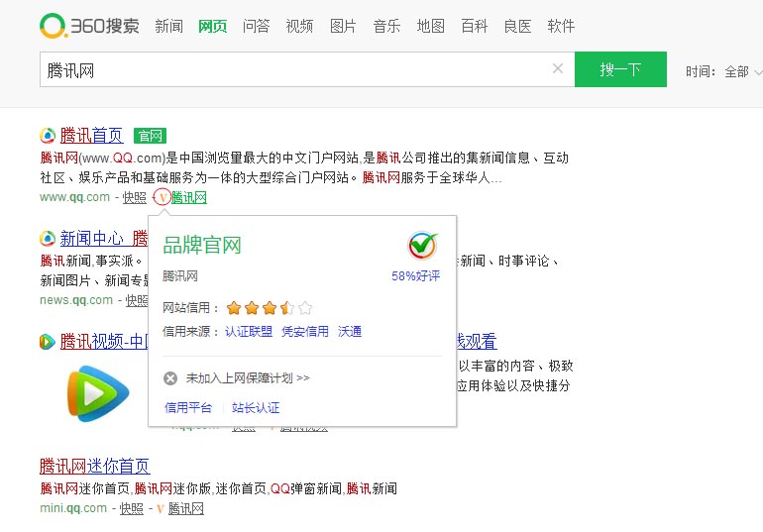
Task: Click the search field containing 腾讯网
Action: tap(307, 69)
